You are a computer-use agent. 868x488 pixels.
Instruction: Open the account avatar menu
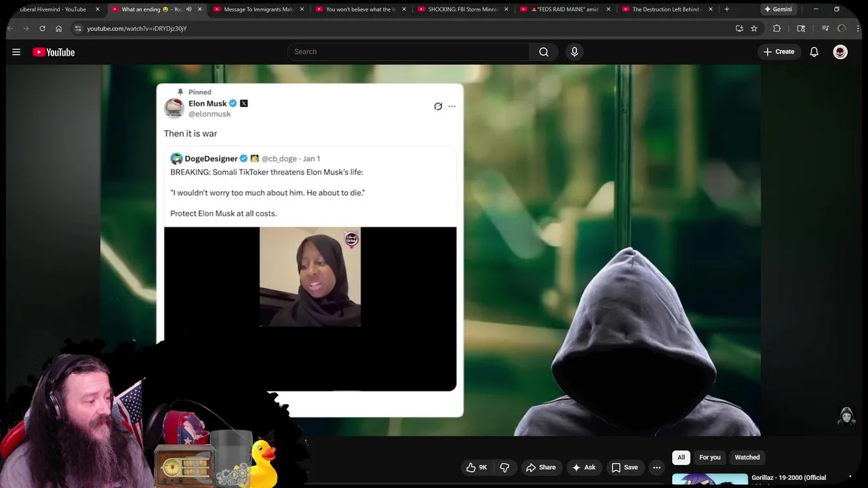840,52
